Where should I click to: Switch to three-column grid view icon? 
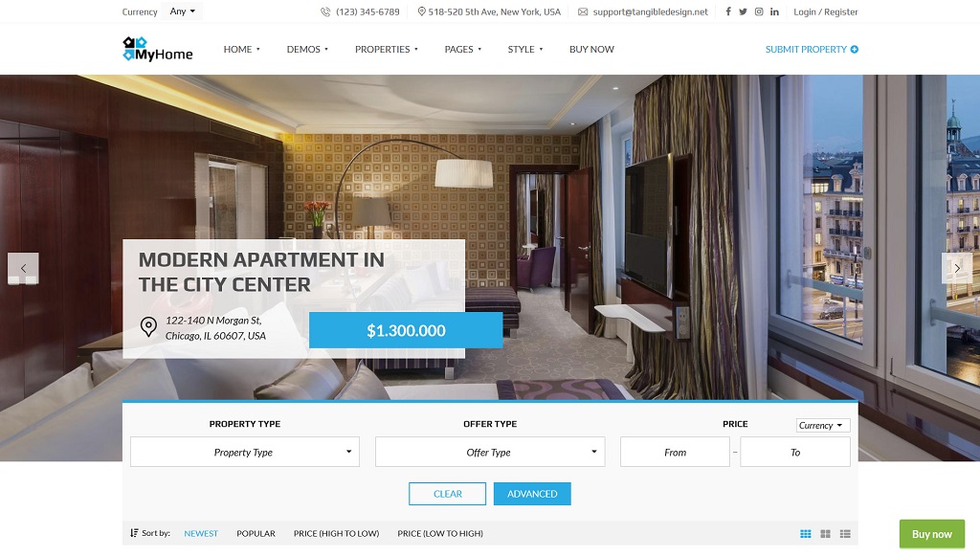click(806, 533)
